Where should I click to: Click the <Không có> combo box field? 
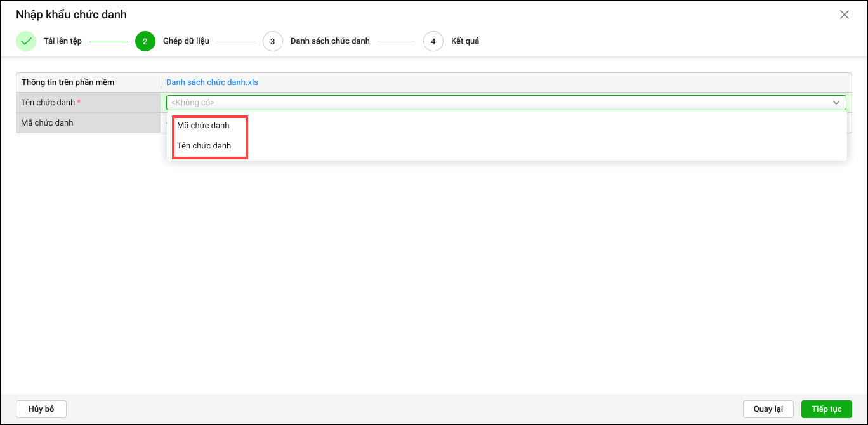click(x=495, y=103)
